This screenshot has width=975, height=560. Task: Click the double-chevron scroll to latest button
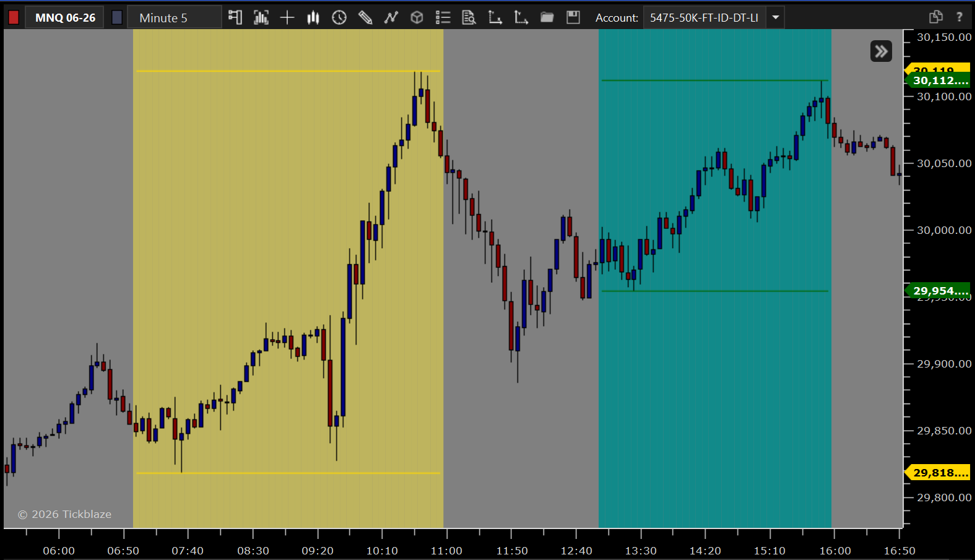881,51
